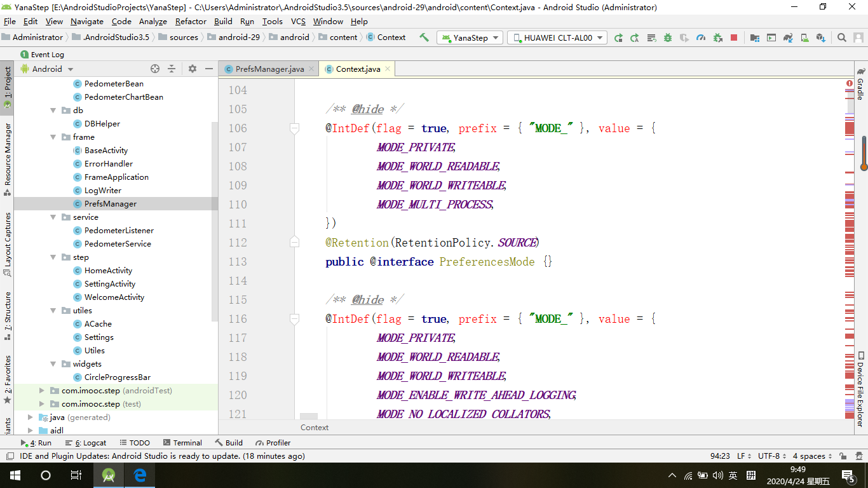Open the SDK Manager icon
The width and height of the screenshot is (868, 488).
coord(820,37)
